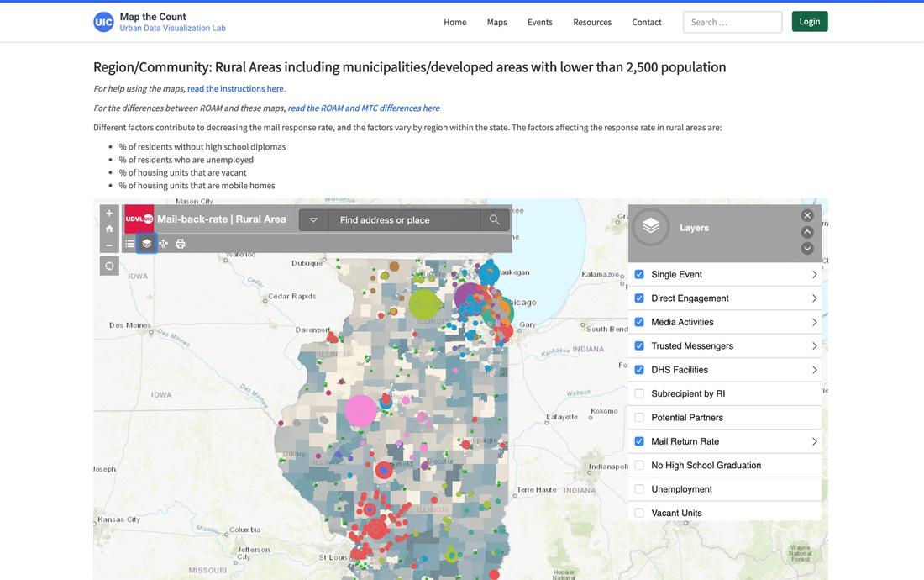Close the Layers panel
The height and width of the screenshot is (580, 924).
(x=807, y=215)
